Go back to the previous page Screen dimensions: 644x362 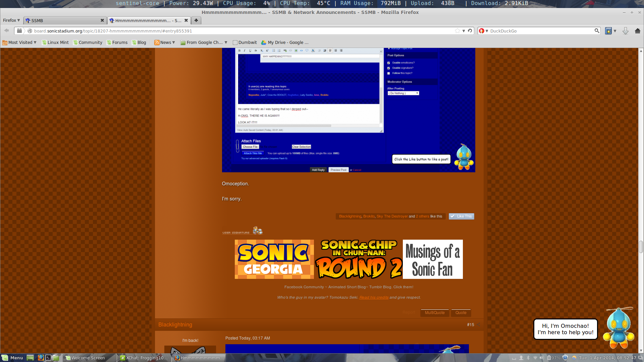6,31
